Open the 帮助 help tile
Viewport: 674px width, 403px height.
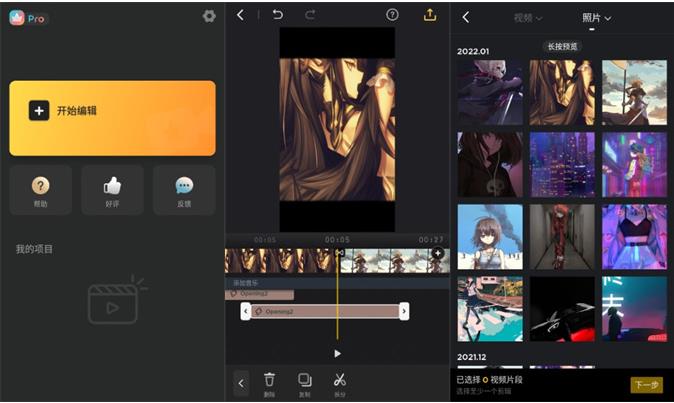pyautogui.click(x=40, y=190)
